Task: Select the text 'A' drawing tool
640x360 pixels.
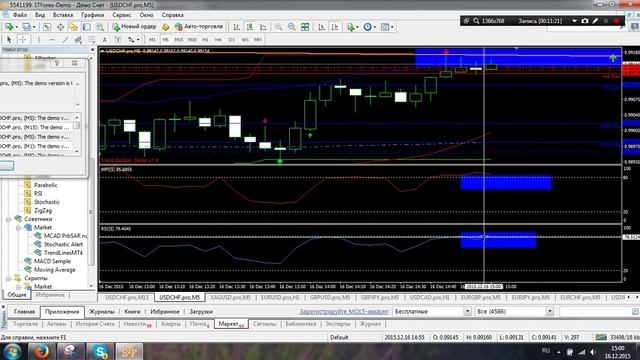Action: (x=104, y=40)
